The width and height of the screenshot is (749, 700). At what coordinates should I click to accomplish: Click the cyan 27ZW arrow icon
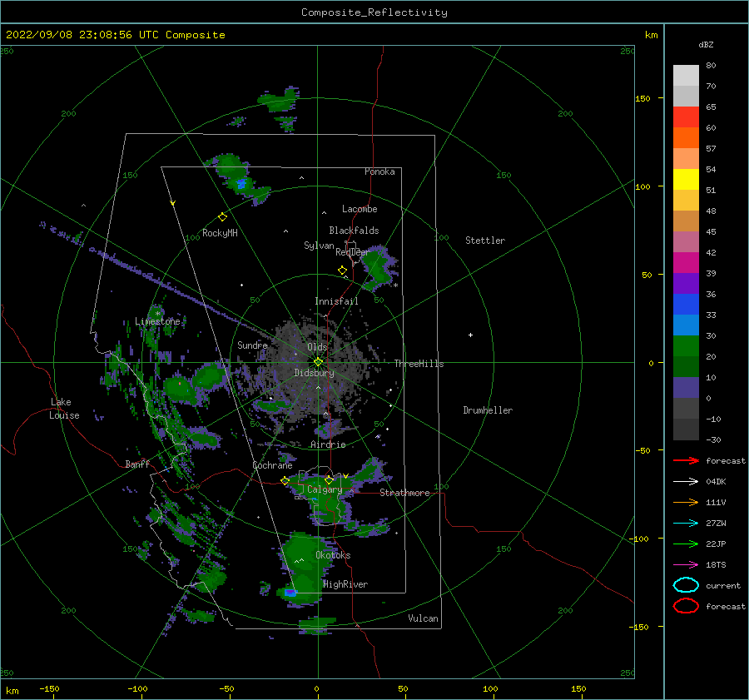pos(686,524)
